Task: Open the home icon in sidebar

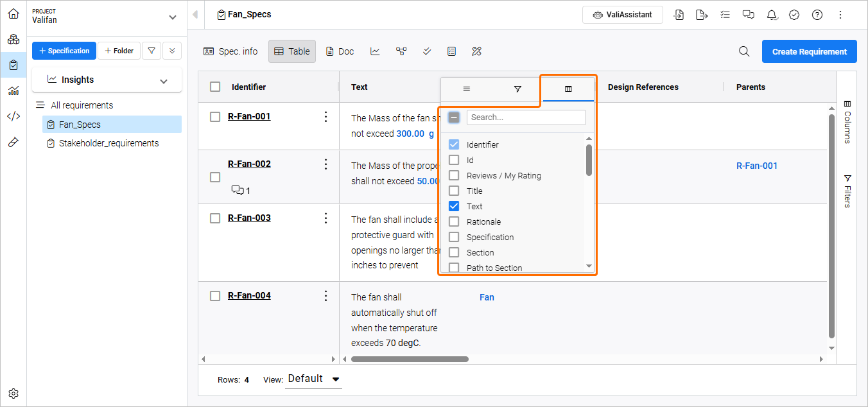Action: coord(13,13)
